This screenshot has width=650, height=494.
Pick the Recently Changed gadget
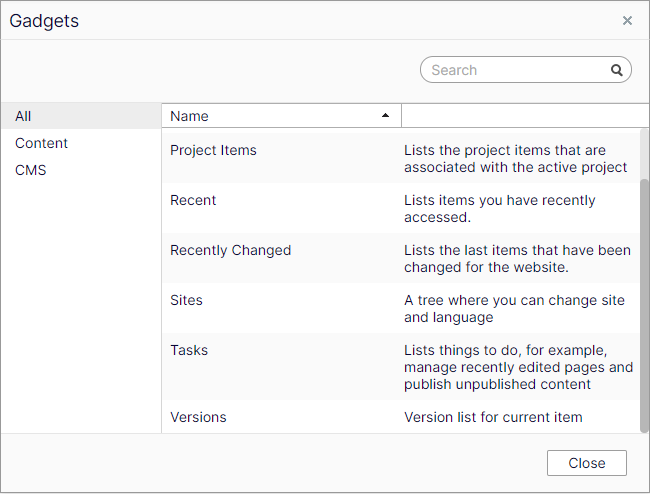(230, 250)
